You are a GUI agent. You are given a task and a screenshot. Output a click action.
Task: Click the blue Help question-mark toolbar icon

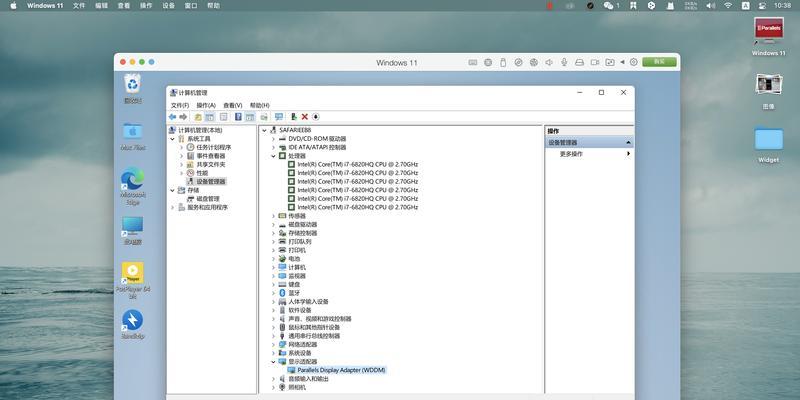(x=238, y=117)
